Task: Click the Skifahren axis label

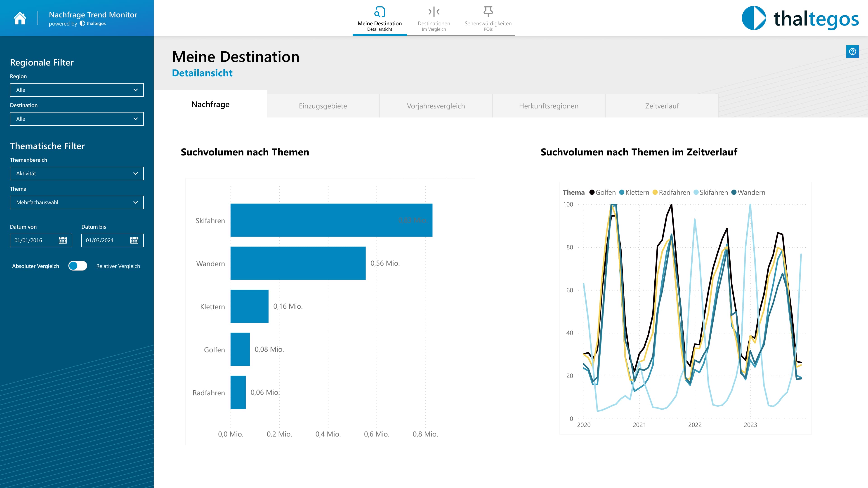Action: point(210,221)
